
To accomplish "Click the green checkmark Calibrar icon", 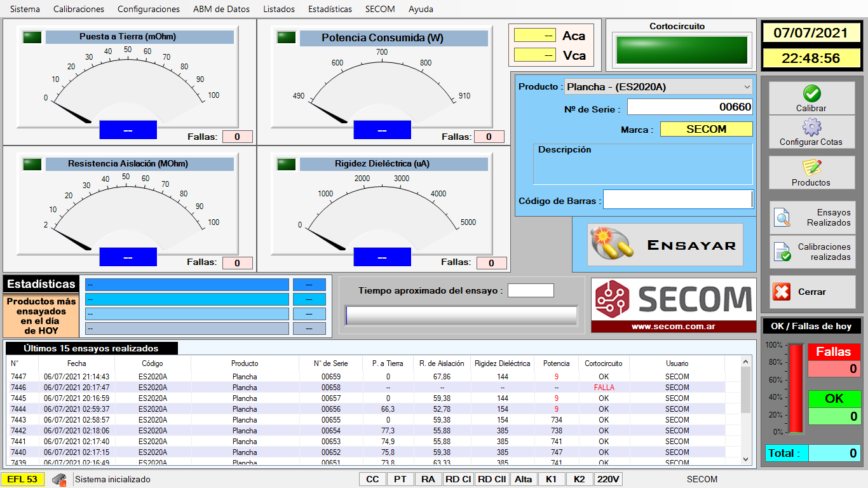I will 811,94.
